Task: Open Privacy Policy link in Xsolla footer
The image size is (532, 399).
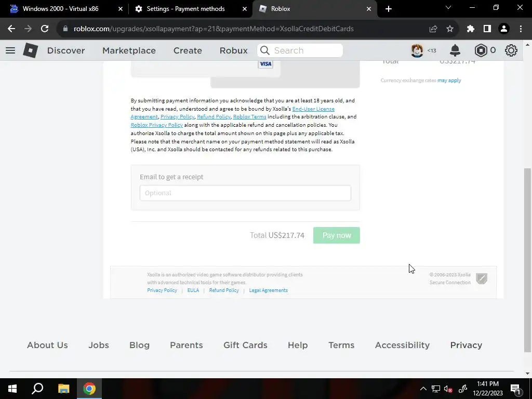Action: tap(162, 290)
